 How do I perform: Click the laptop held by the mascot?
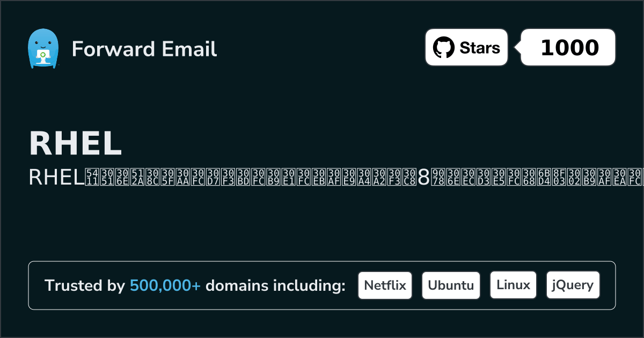(x=42, y=55)
